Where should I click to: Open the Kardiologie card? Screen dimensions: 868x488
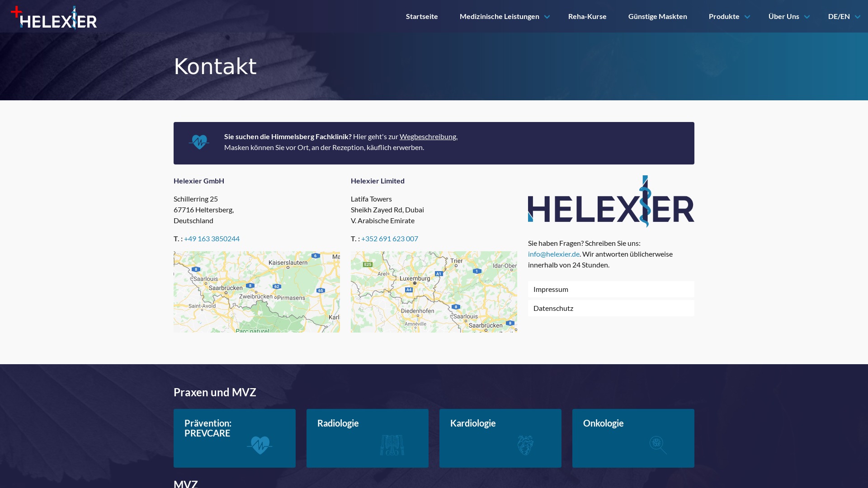500,438
